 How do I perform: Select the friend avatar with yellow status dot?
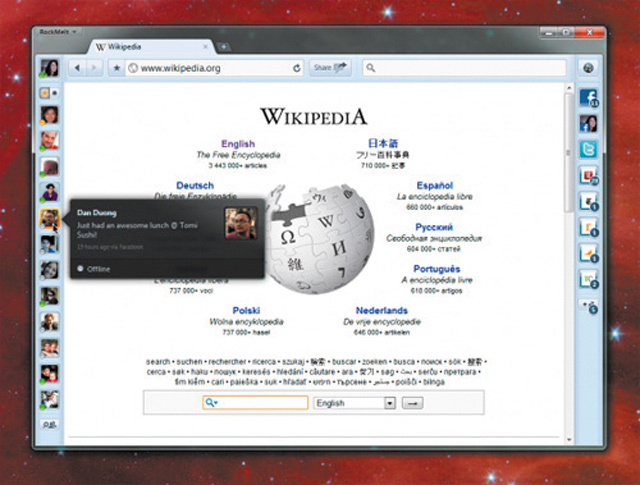(x=49, y=115)
